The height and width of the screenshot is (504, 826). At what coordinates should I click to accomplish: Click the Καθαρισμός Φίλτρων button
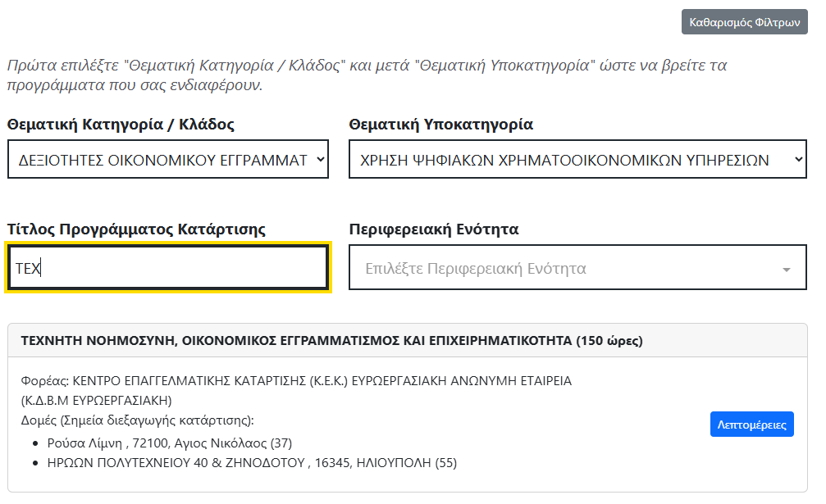[x=744, y=22]
